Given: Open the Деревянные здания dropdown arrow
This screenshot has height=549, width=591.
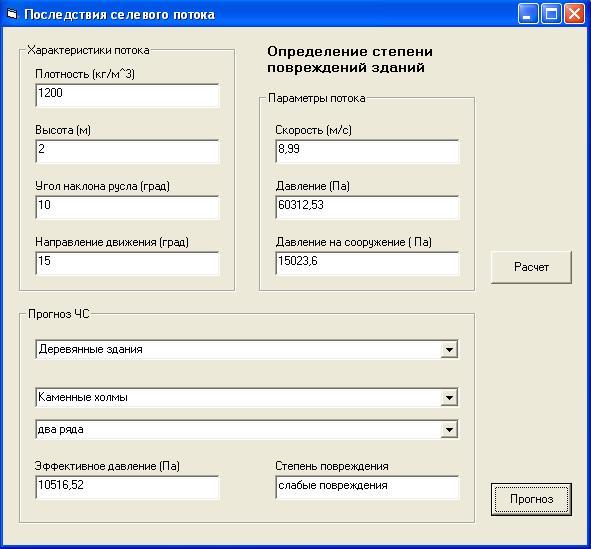Looking at the screenshot, I should coord(449,349).
